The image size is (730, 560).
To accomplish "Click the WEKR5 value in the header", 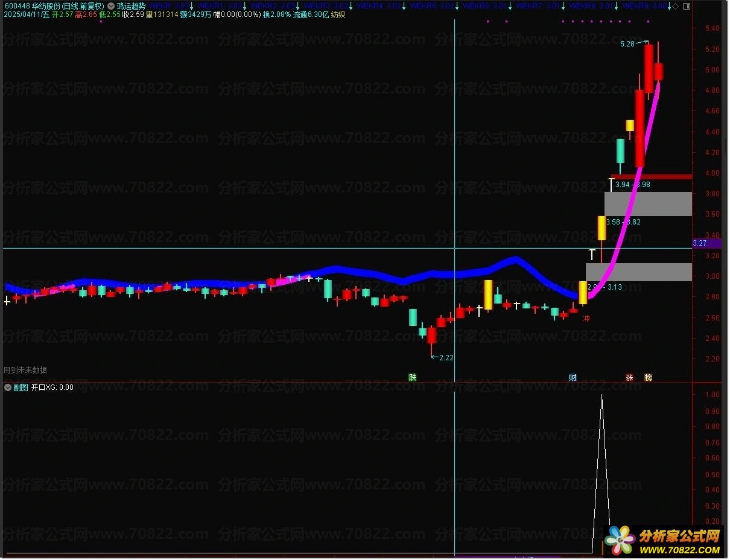I will click(x=432, y=6).
